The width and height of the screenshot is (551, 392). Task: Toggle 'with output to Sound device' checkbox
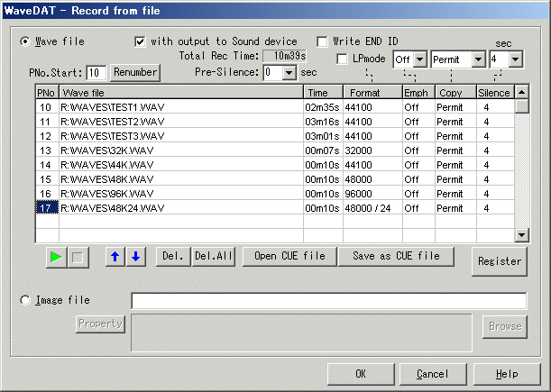click(x=140, y=41)
